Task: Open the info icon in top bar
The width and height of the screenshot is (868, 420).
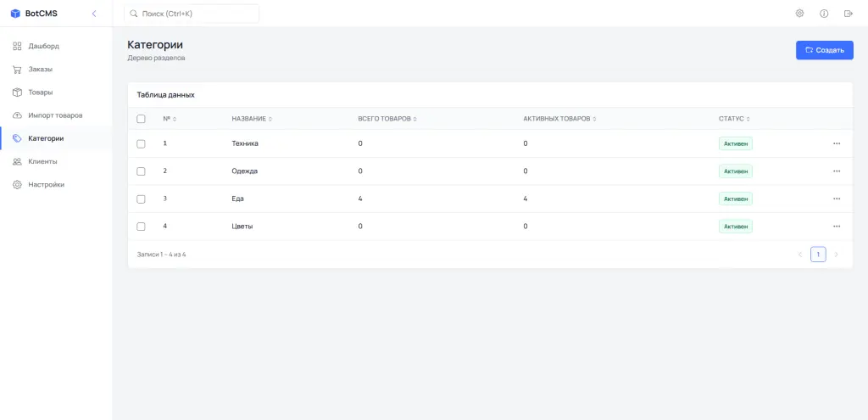Action: click(824, 14)
